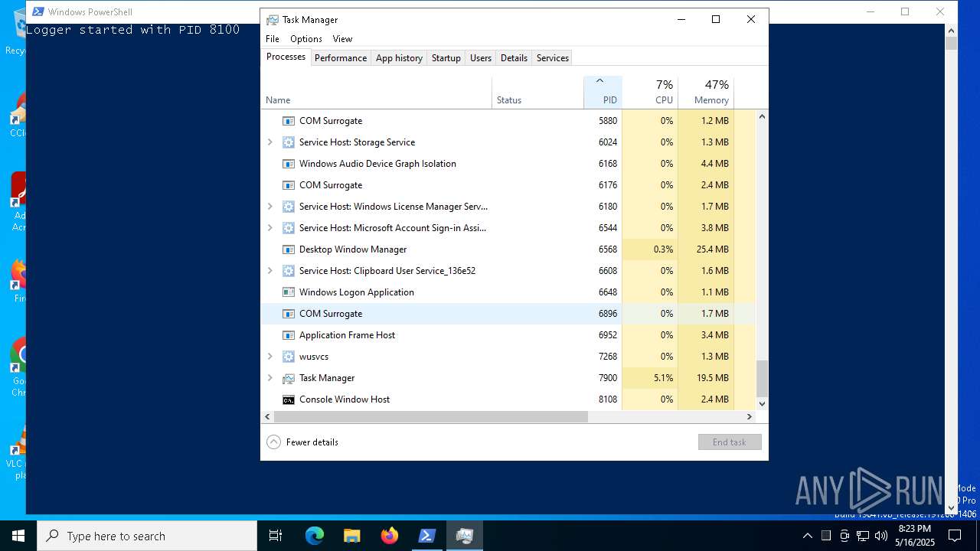Click the scroll up arrow in process list
Screen dimensions: 980x551
pyautogui.click(x=762, y=116)
